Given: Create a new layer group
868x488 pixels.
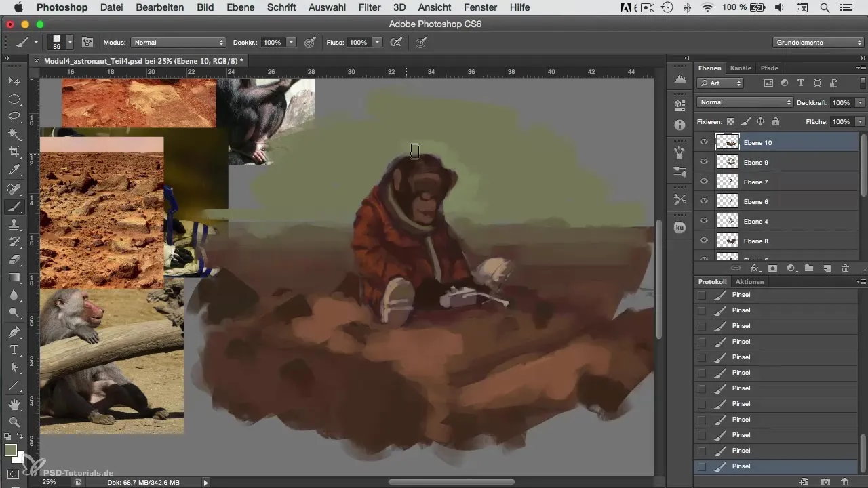Looking at the screenshot, I should (x=808, y=268).
